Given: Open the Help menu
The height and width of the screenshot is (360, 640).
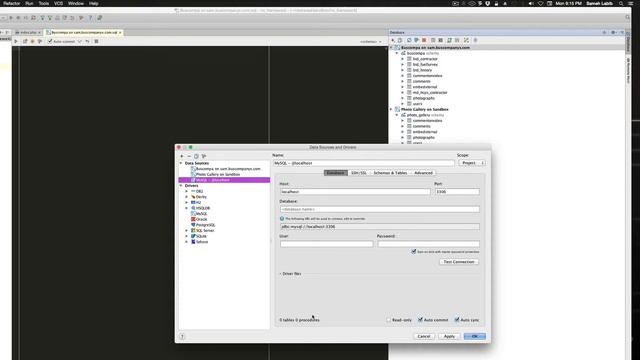Looking at the screenshot, I should pyautogui.click(x=93, y=3).
